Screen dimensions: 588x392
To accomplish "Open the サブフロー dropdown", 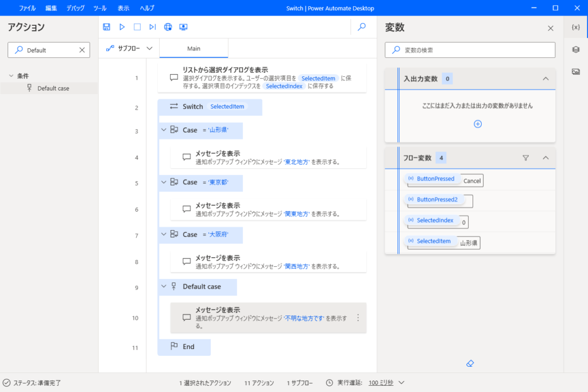I will pos(129,48).
